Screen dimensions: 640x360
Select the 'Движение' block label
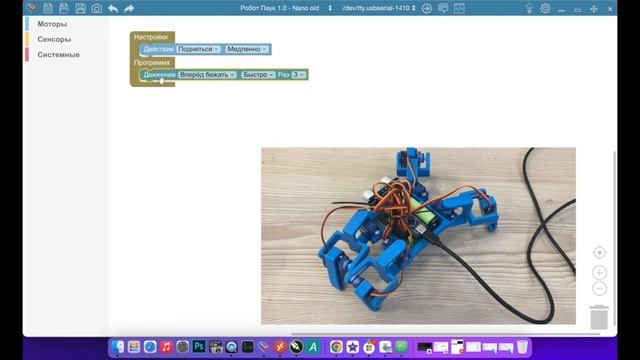pyautogui.click(x=159, y=75)
